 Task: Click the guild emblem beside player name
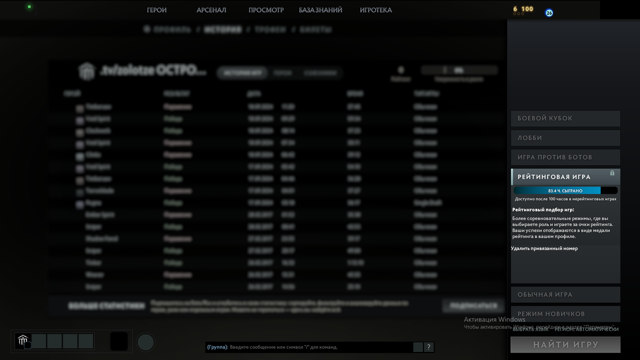pos(87,71)
